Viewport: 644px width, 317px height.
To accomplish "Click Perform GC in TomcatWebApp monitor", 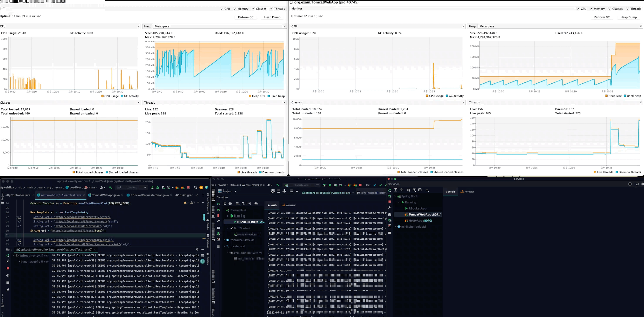I will pos(602,17).
